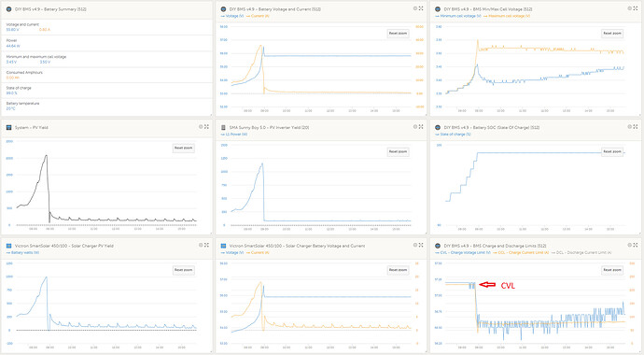Reset zoom on Battery Voltage and Current chart

pyautogui.click(x=398, y=34)
